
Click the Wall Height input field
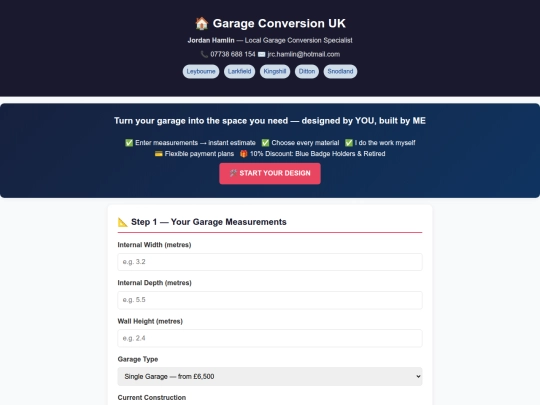pos(270,338)
